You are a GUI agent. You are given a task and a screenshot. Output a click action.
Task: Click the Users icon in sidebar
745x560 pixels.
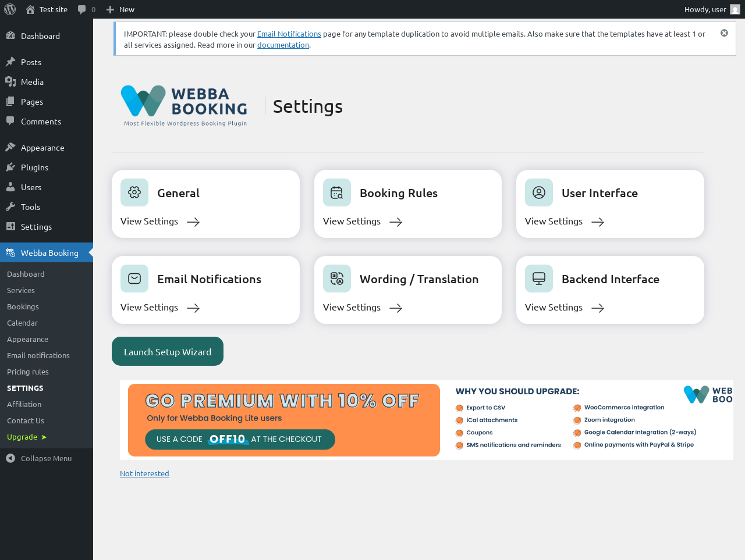(x=10, y=187)
